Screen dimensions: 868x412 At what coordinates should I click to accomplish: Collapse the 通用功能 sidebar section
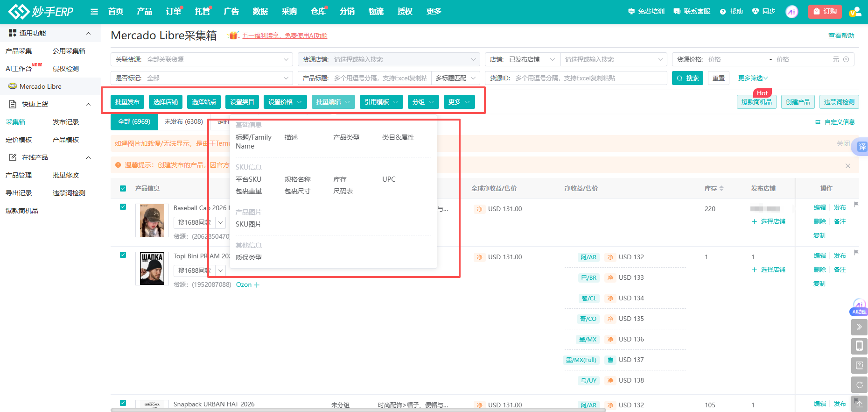(x=88, y=33)
